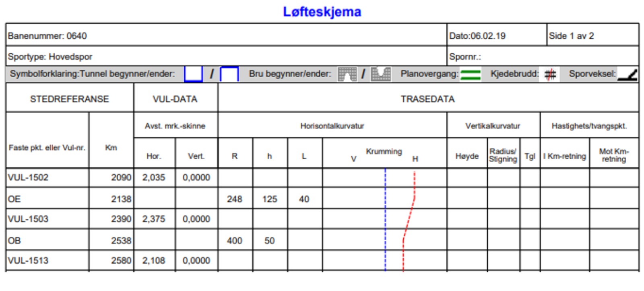Click the Høyde column header
Image resolution: width=644 pixels, height=291 pixels.
(467, 156)
